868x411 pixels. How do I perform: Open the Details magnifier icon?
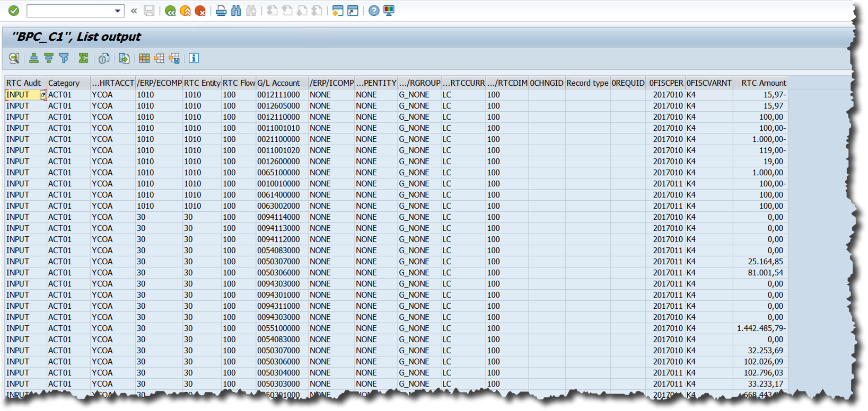pyautogui.click(x=14, y=58)
